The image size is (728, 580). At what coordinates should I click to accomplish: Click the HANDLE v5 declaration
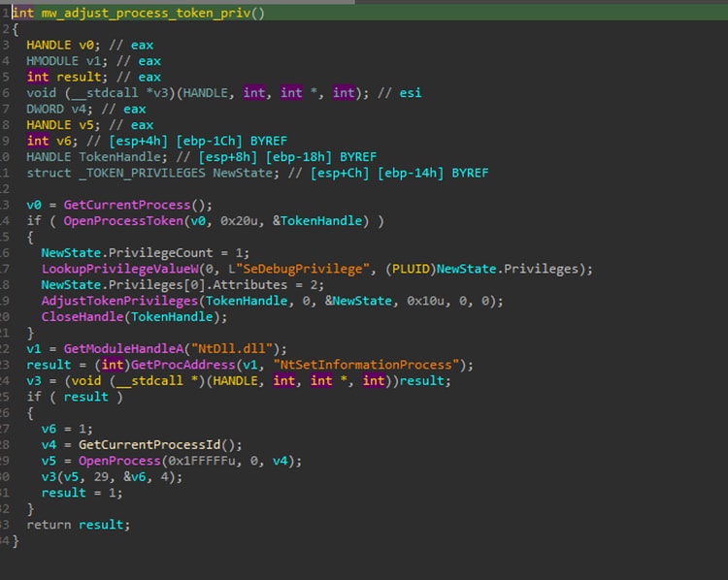coord(64,125)
